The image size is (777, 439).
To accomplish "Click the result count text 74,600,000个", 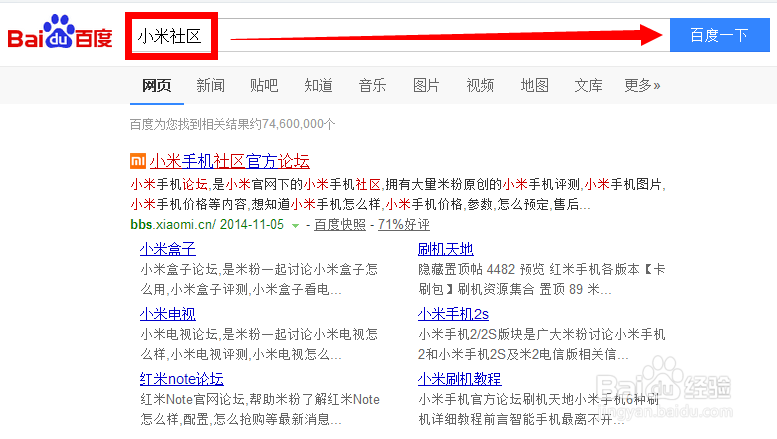I will (298, 124).
